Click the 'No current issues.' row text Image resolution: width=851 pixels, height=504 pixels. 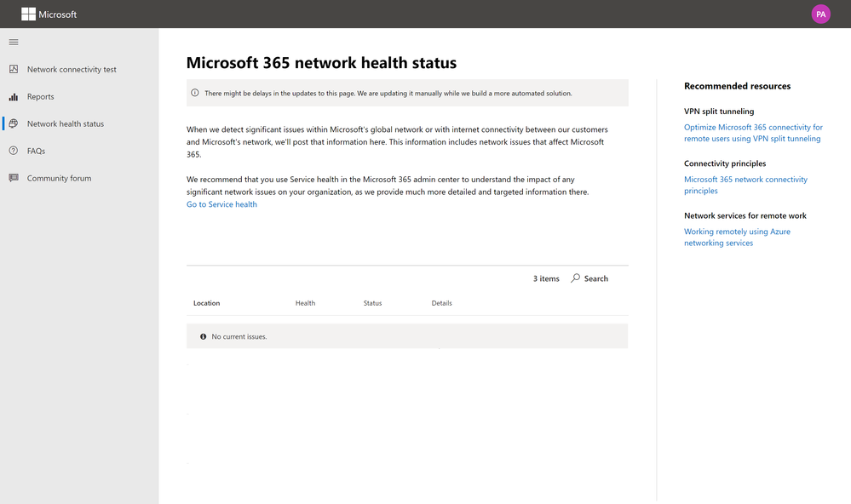point(239,336)
